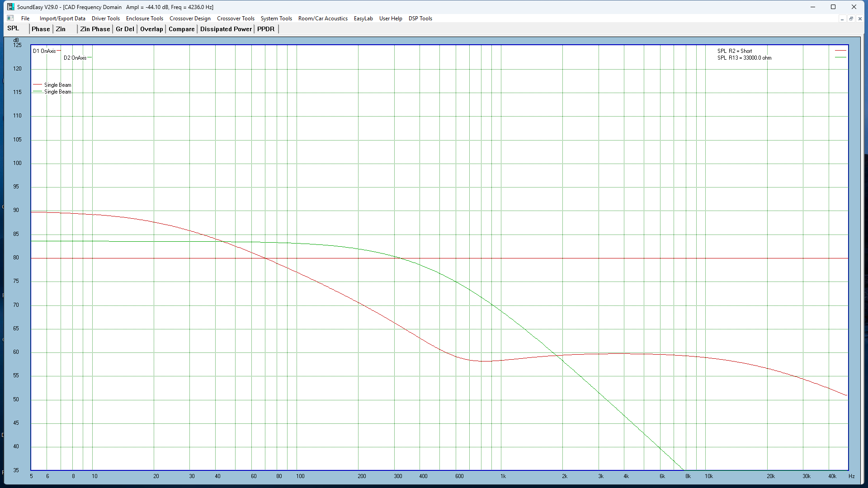This screenshot has width=868, height=488.
Task: Expand the Enclosure Tools menu
Action: (x=145, y=19)
